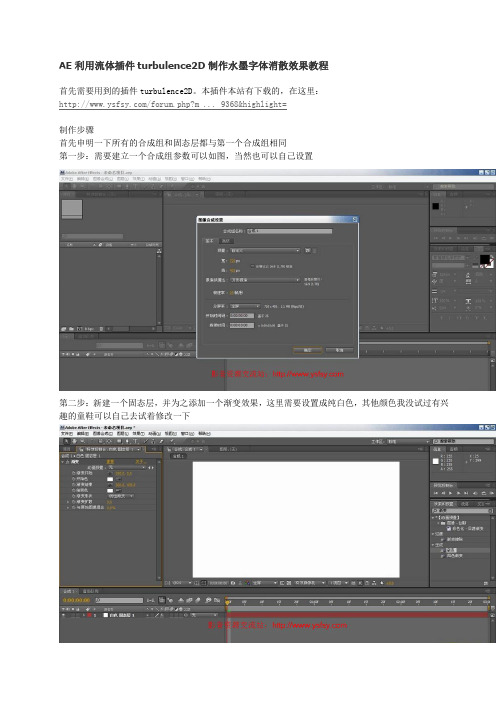
Task: Click the snapshot camera icon below the viewer
Action: pyautogui.click(x=233, y=583)
